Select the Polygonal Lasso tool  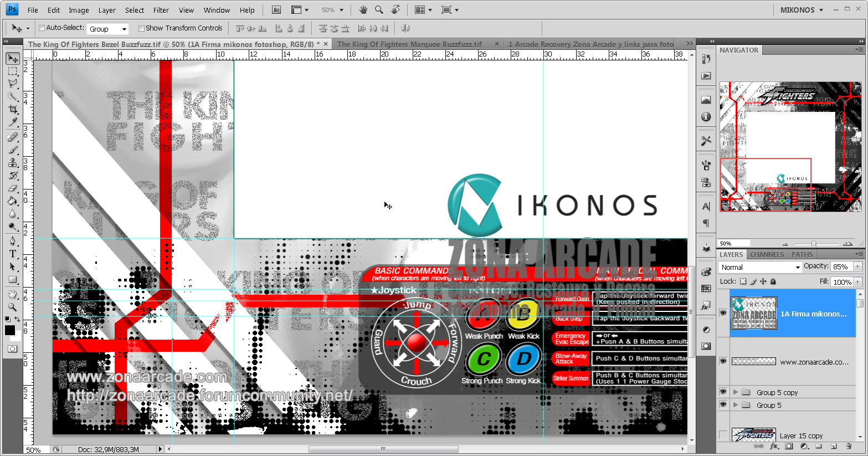click(13, 84)
